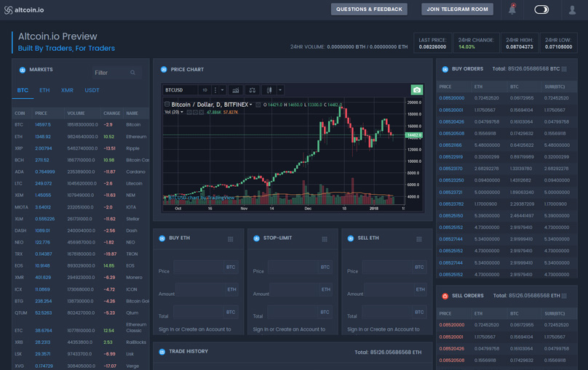Click Join Telegram Room button

457,9
